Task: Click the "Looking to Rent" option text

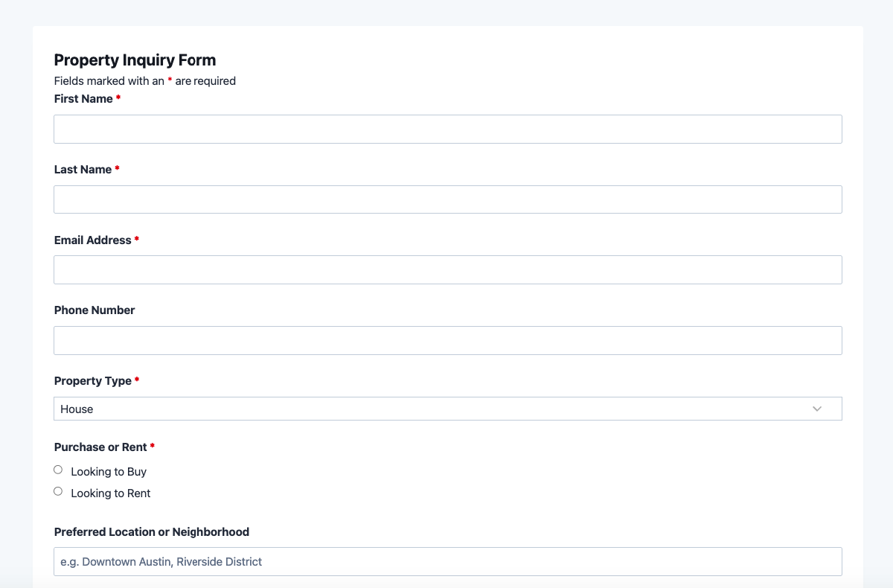Action: click(x=111, y=493)
